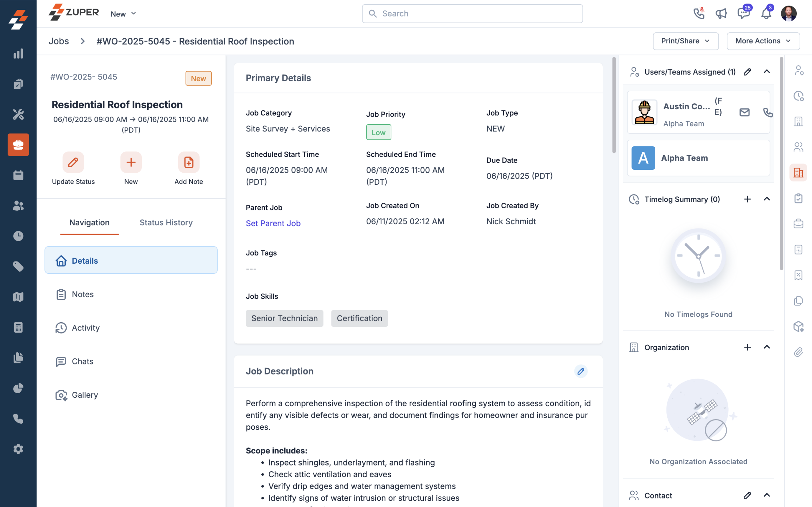The height and width of the screenshot is (507, 812).
Task: Click the phone icon for Austin Co
Action: tap(767, 112)
